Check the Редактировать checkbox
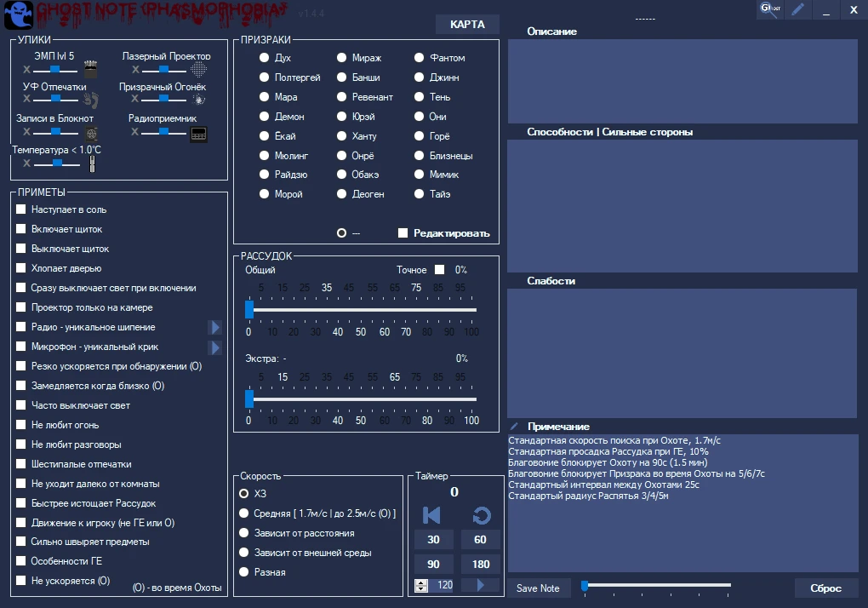 403,233
